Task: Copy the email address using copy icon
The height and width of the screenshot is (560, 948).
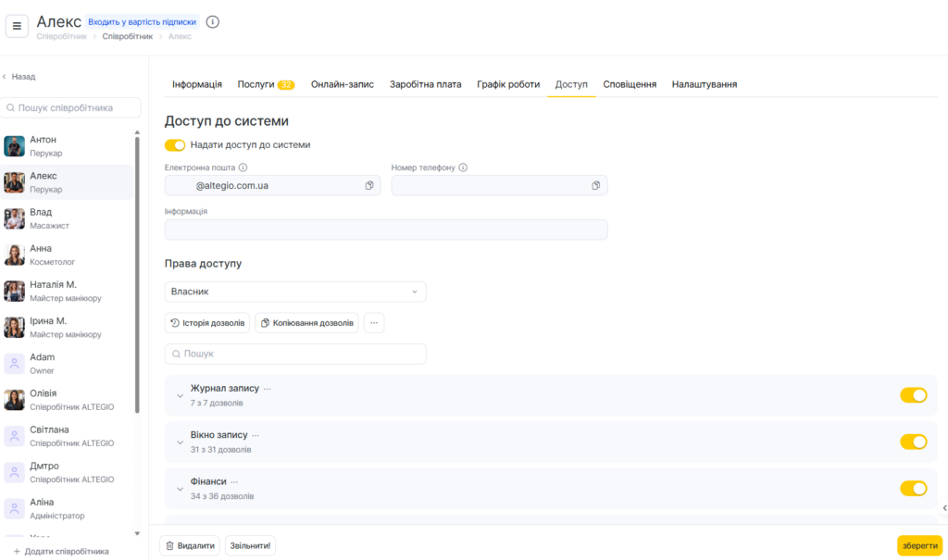Action: click(x=369, y=186)
